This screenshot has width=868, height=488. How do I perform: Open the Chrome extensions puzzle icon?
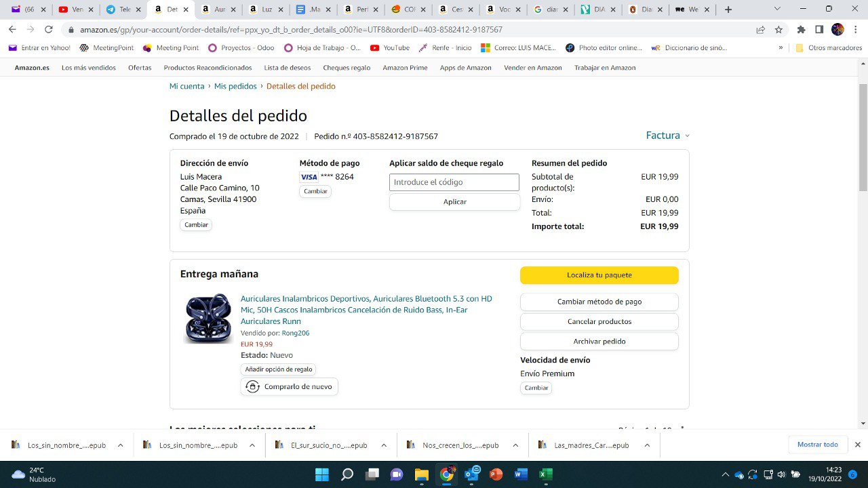pyautogui.click(x=802, y=30)
